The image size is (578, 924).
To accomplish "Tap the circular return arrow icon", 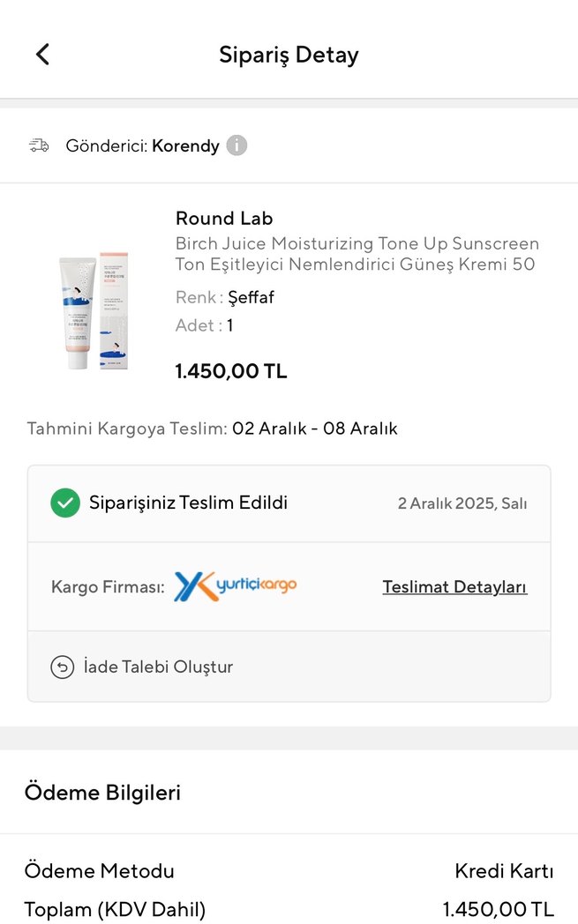I will click(x=60, y=667).
